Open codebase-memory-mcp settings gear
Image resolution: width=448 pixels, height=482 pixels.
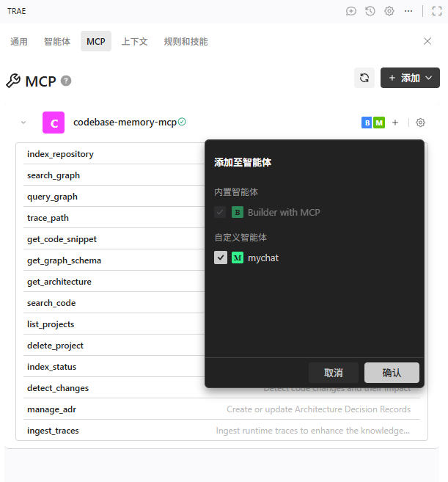click(x=420, y=123)
